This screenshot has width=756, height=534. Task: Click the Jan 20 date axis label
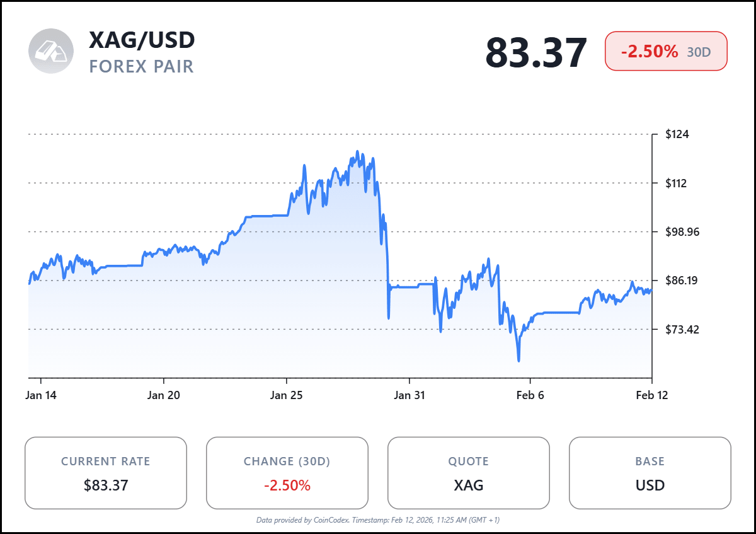(x=164, y=395)
